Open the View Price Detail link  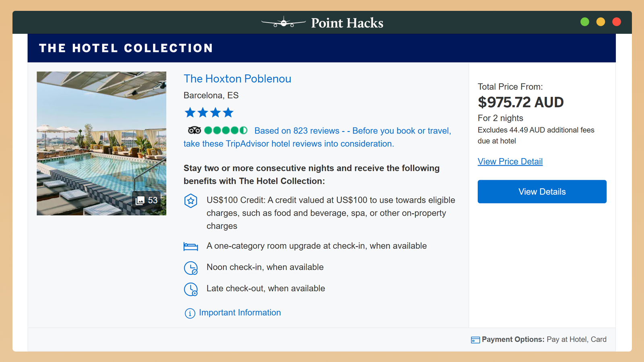click(510, 162)
